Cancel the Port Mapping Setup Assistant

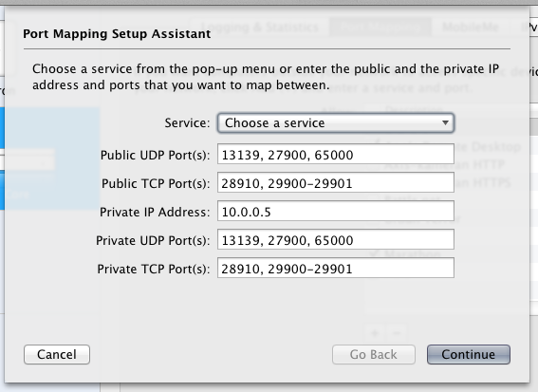click(57, 355)
